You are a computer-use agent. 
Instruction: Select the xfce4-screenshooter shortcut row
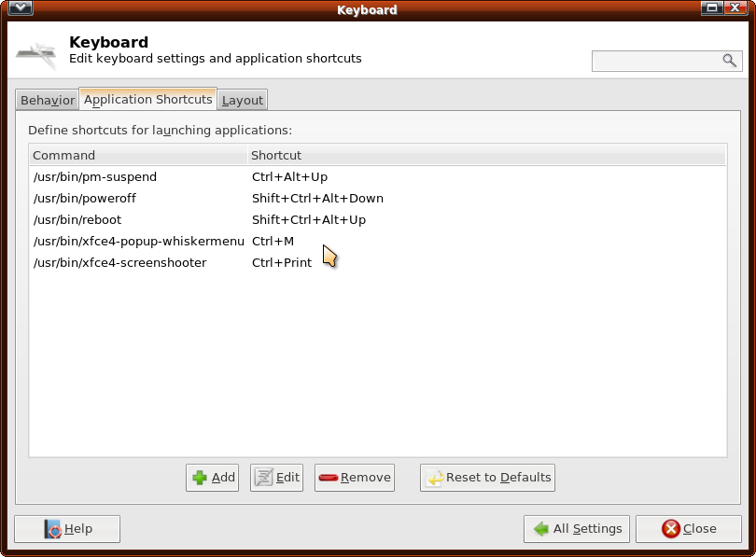(119, 263)
